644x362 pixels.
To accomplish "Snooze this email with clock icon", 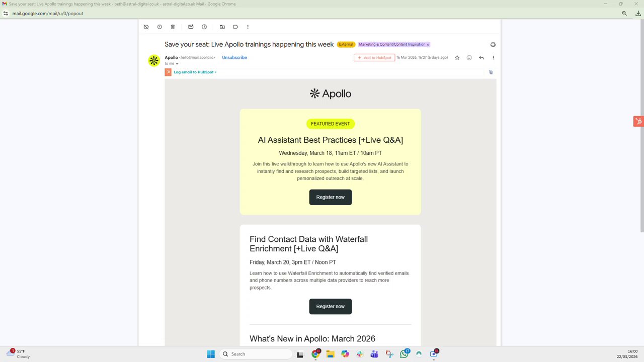I will (204, 27).
